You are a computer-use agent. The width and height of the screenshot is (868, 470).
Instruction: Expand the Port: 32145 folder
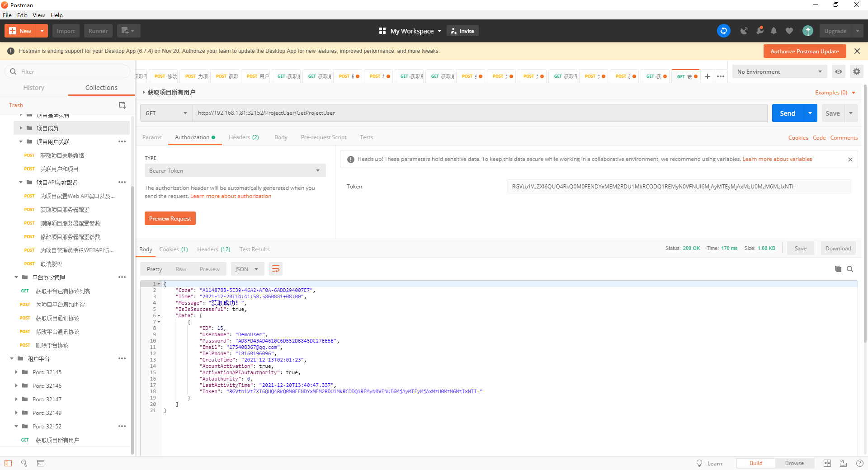pos(17,372)
